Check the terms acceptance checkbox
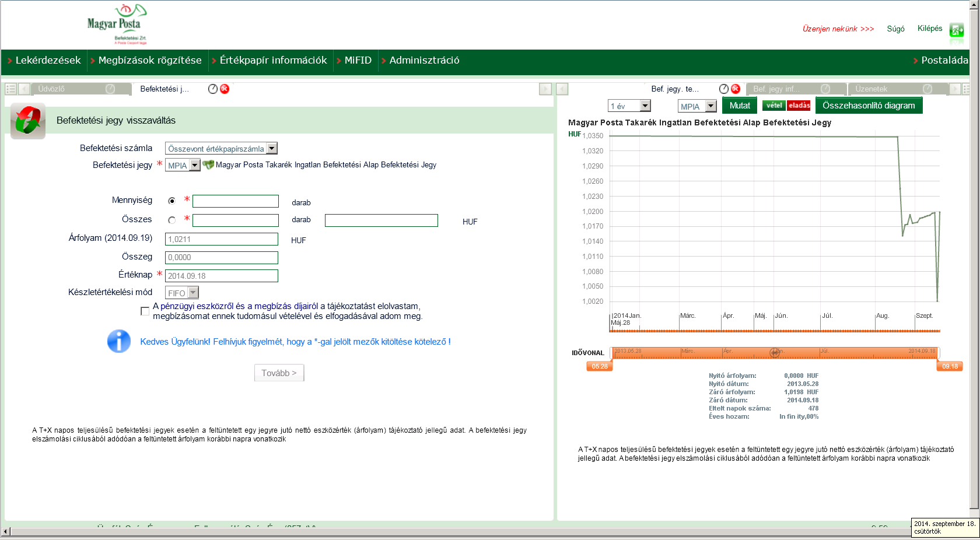This screenshot has height=540, width=980. click(x=145, y=311)
